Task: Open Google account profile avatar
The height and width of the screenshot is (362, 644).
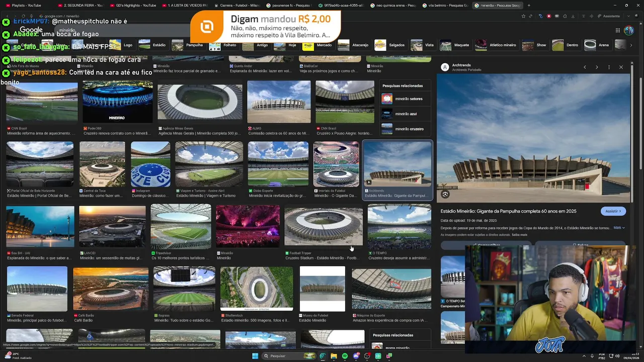Action: pyautogui.click(x=629, y=30)
